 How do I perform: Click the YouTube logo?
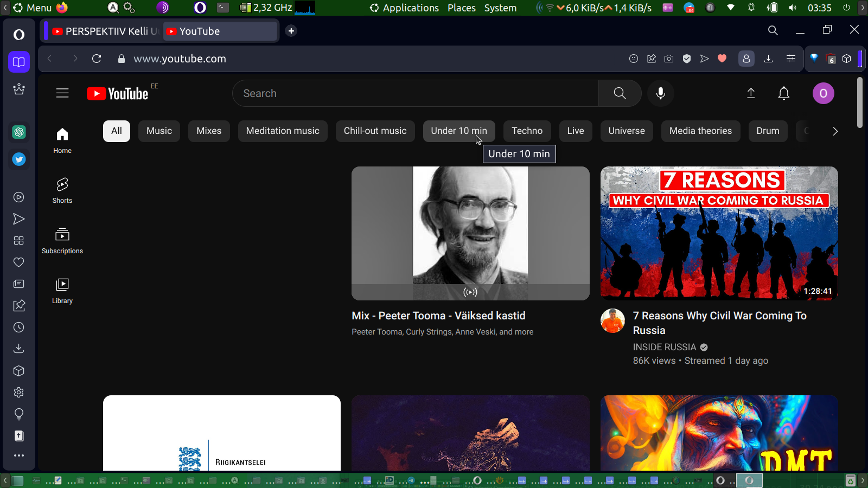[x=118, y=94]
